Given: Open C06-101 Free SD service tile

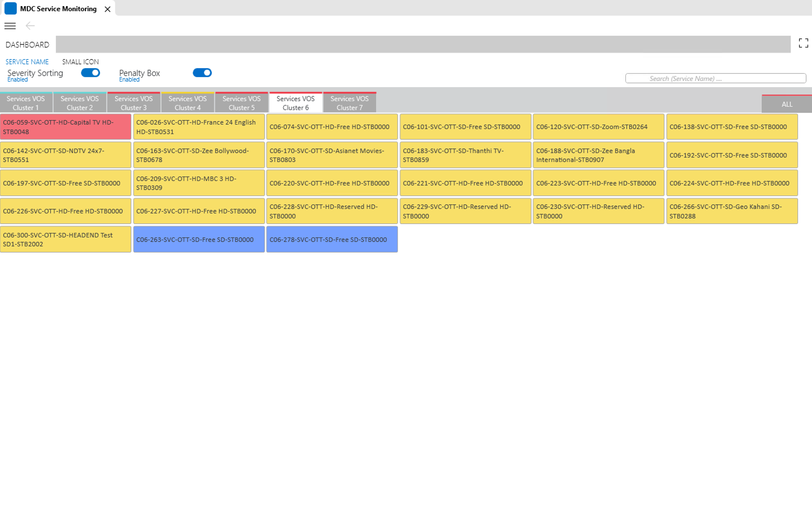Looking at the screenshot, I should click(x=465, y=127).
